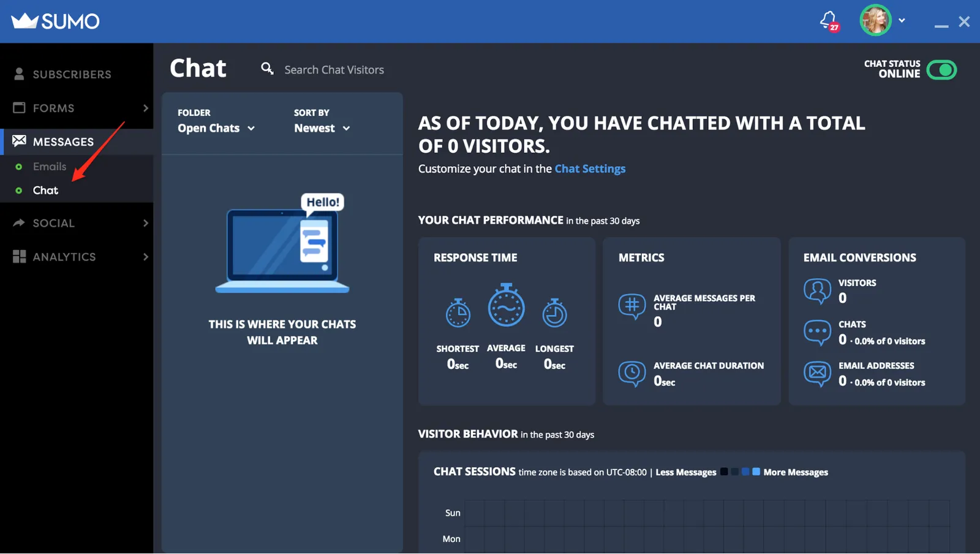
Task: Click the Search Chat Visitors field
Action: (x=334, y=70)
